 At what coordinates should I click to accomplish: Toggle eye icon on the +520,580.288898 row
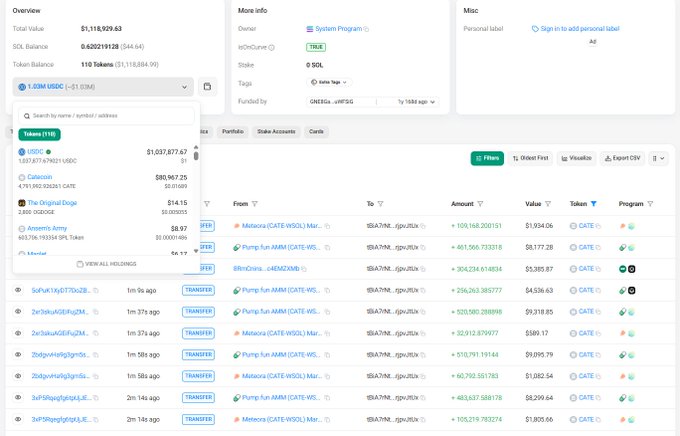pos(18,311)
